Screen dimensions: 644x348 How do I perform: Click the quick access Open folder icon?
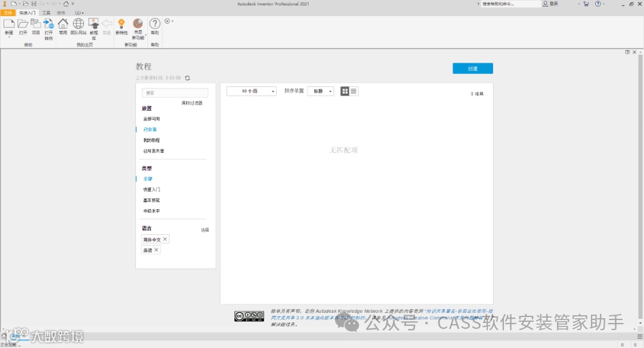tap(26, 4)
